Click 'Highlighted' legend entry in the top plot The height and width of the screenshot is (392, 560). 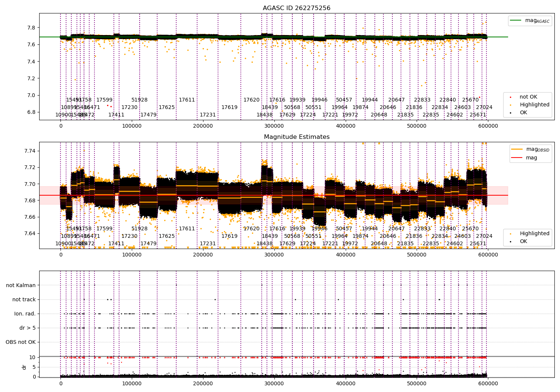tap(529, 105)
